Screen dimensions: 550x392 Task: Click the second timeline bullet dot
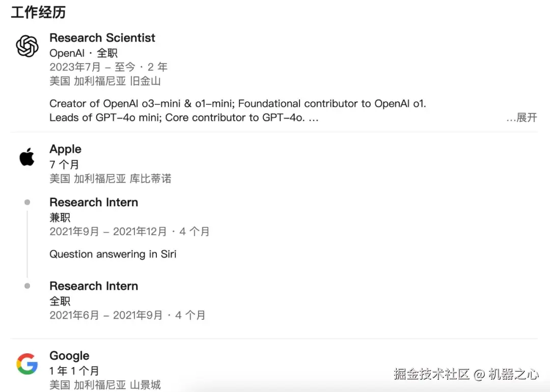pos(27,286)
